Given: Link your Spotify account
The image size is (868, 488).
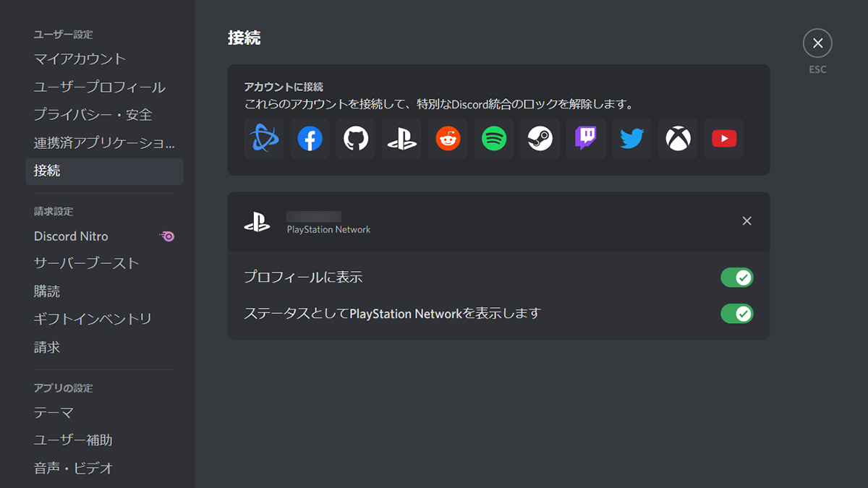Looking at the screenshot, I should (x=493, y=139).
